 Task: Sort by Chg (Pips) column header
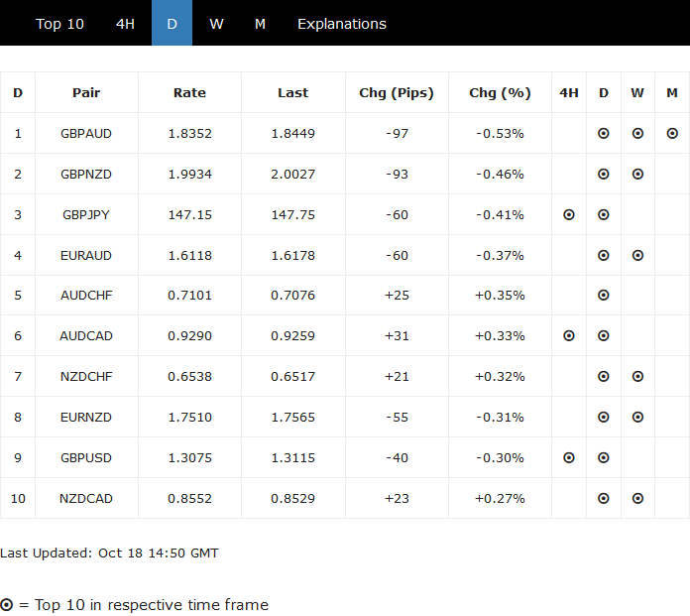point(397,92)
